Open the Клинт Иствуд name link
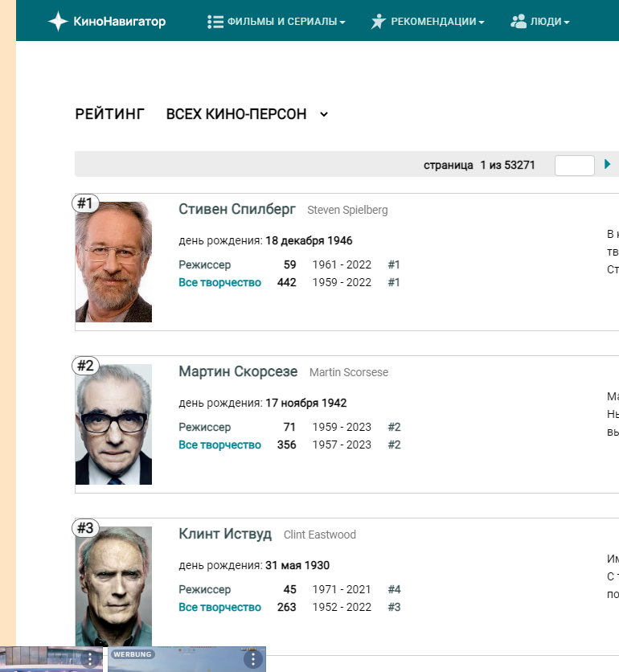Image resolution: width=619 pixels, height=672 pixels. pyautogui.click(x=225, y=535)
